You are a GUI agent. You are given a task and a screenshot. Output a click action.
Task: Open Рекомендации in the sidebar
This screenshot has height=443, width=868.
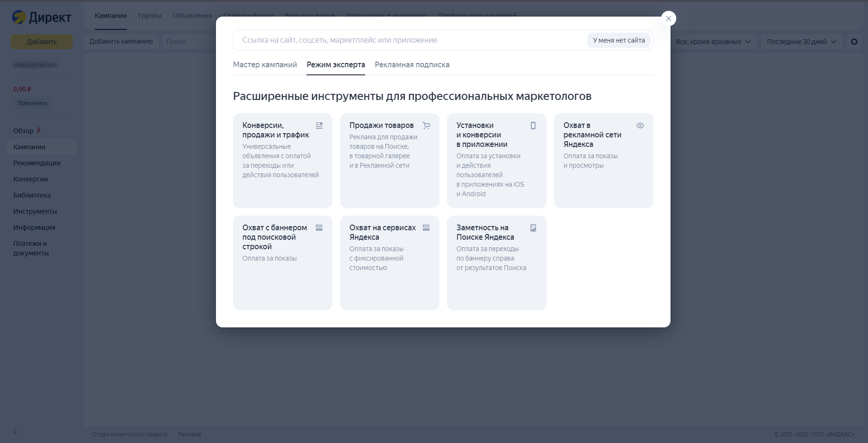point(37,163)
